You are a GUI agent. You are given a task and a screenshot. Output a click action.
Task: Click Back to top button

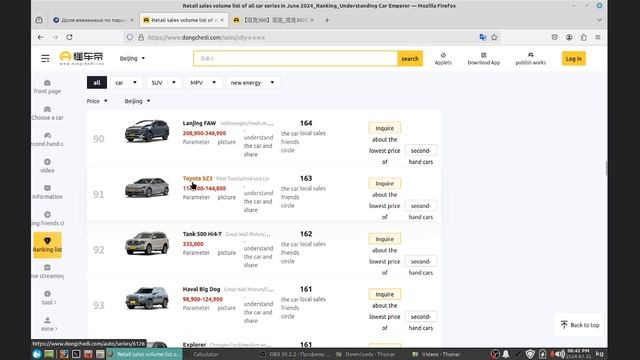[x=580, y=325]
